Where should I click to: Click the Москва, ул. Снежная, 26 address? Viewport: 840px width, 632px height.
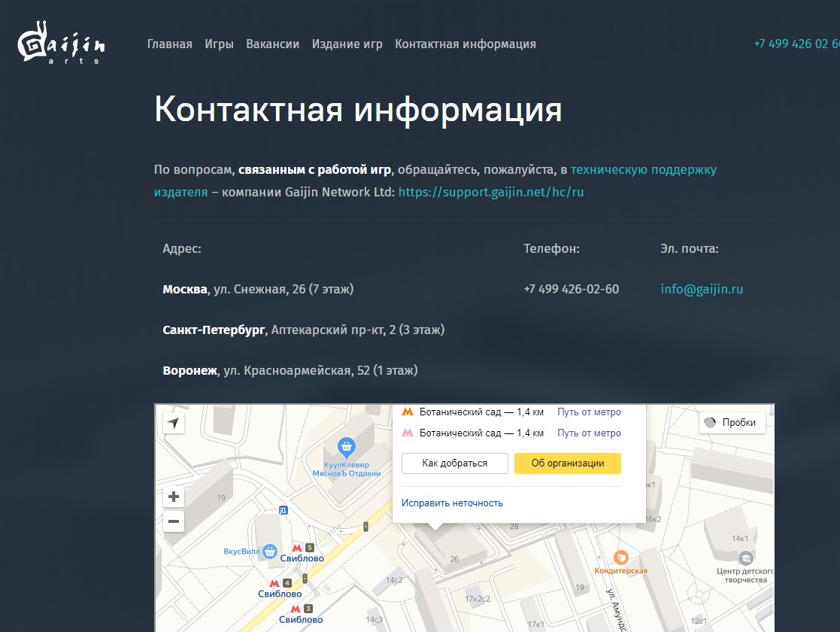(258, 289)
